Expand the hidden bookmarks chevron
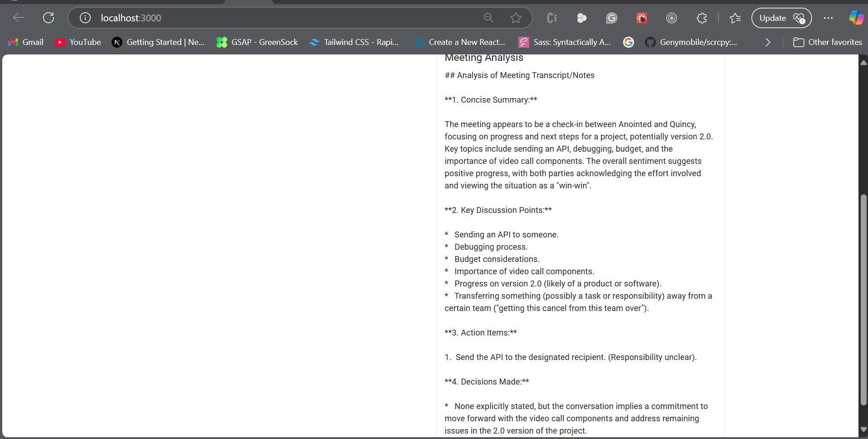This screenshot has width=868, height=439. tap(768, 42)
